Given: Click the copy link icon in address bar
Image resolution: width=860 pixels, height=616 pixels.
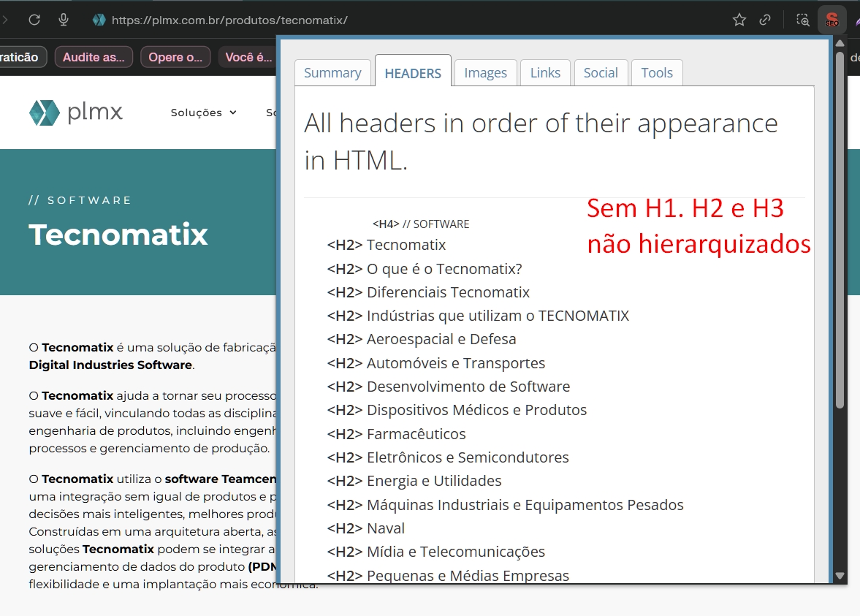Looking at the screenshot, I should pyautogui.click(x=765, y=20).
